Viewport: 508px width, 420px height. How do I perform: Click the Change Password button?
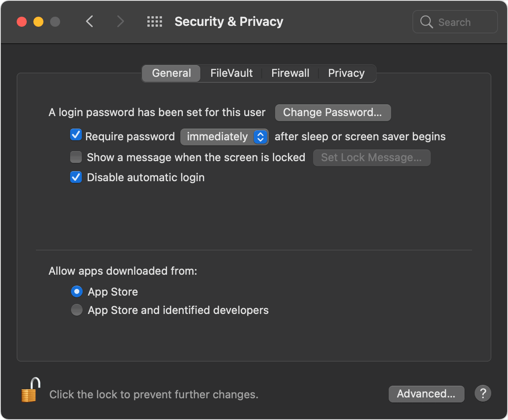[333, 113]
